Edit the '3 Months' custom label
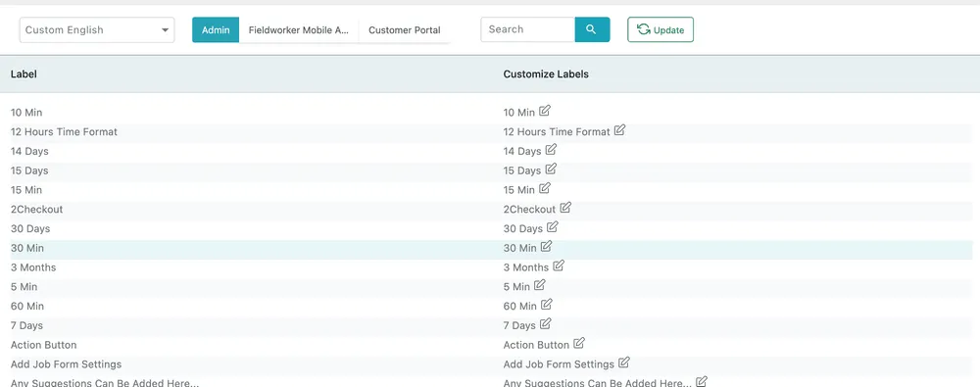Image resolution: width=980 pixels, height=387 pixels. point(559,266)
